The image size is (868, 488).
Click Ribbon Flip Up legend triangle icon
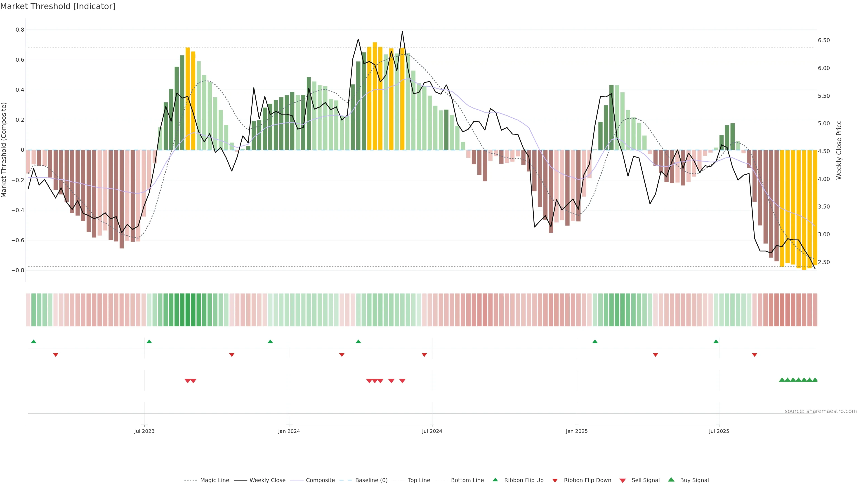[x=495, y=480]
